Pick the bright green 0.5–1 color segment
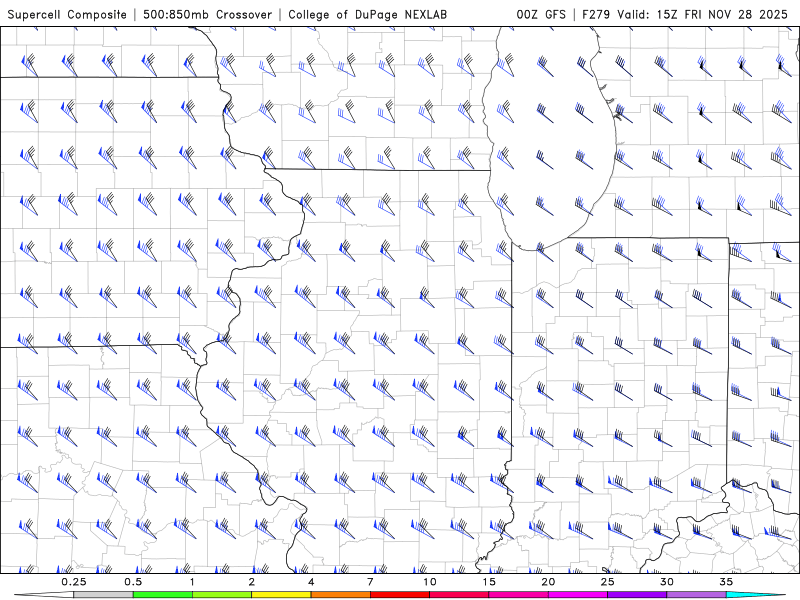This screenshot has height=600, width=800. pos(163,595)
